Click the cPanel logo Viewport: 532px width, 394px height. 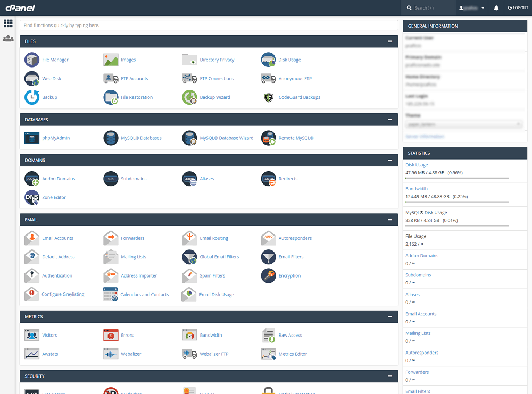[20, 8]
